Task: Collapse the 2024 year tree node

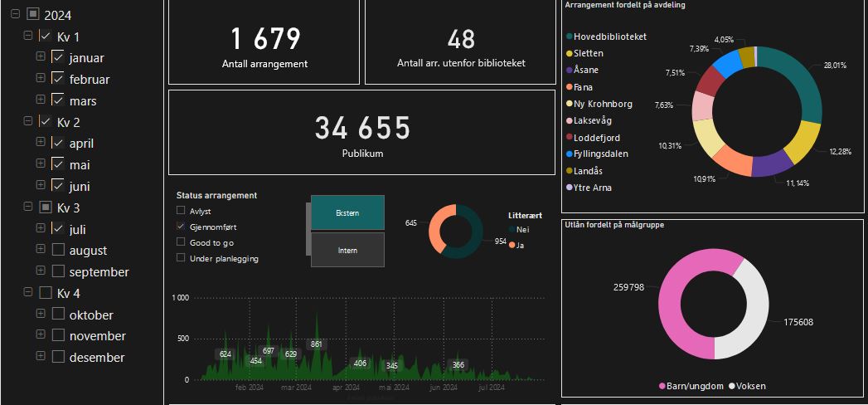Action: 16,14
